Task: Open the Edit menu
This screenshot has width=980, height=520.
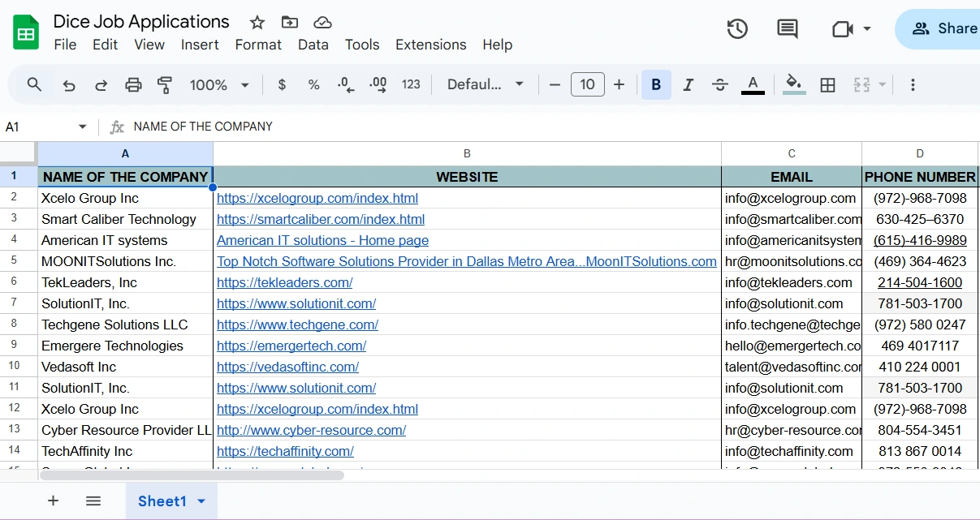Action: [105, 45]
